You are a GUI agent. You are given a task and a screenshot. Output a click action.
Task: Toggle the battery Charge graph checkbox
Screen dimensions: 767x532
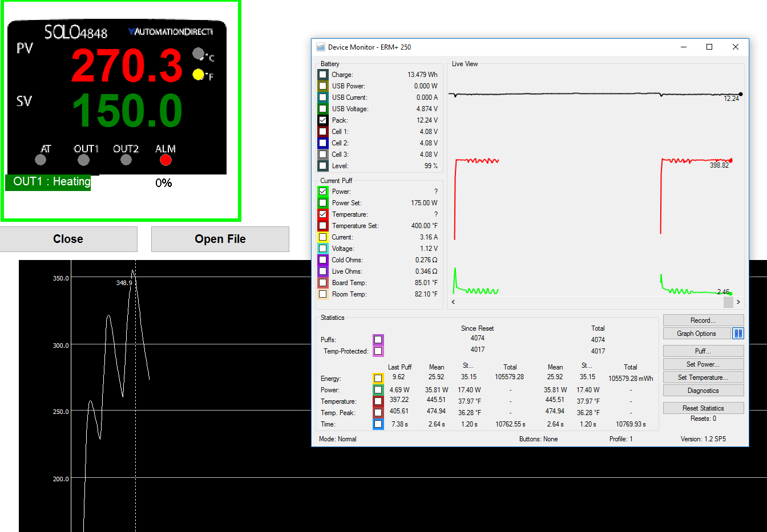pyautogui.click(x=323, y=75)
